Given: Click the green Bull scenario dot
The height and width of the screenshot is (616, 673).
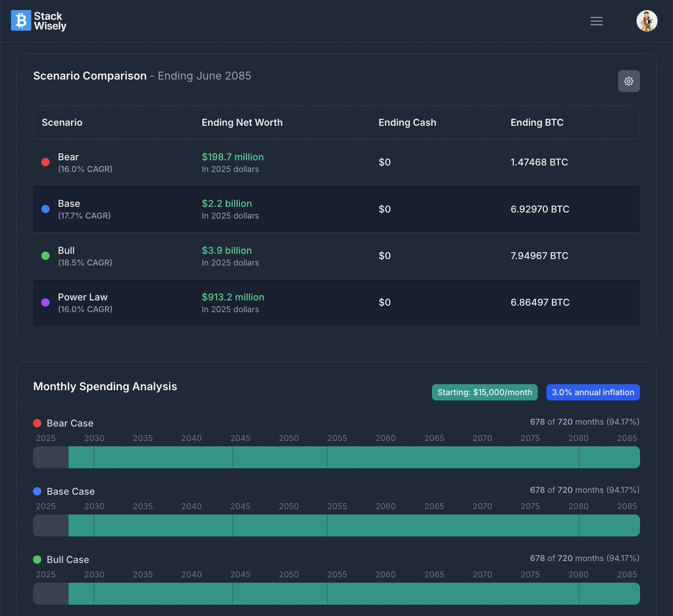Looking at the screenshot, I should tap(46, 256).
